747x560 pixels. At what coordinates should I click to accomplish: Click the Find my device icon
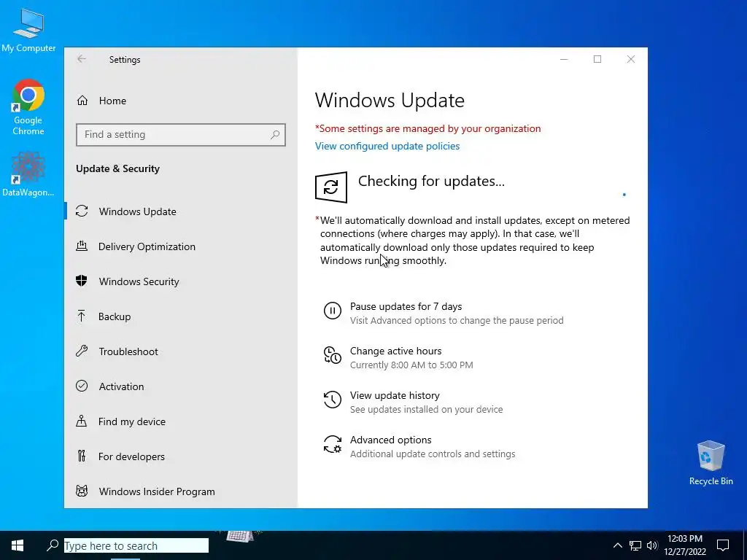point(82,421)
